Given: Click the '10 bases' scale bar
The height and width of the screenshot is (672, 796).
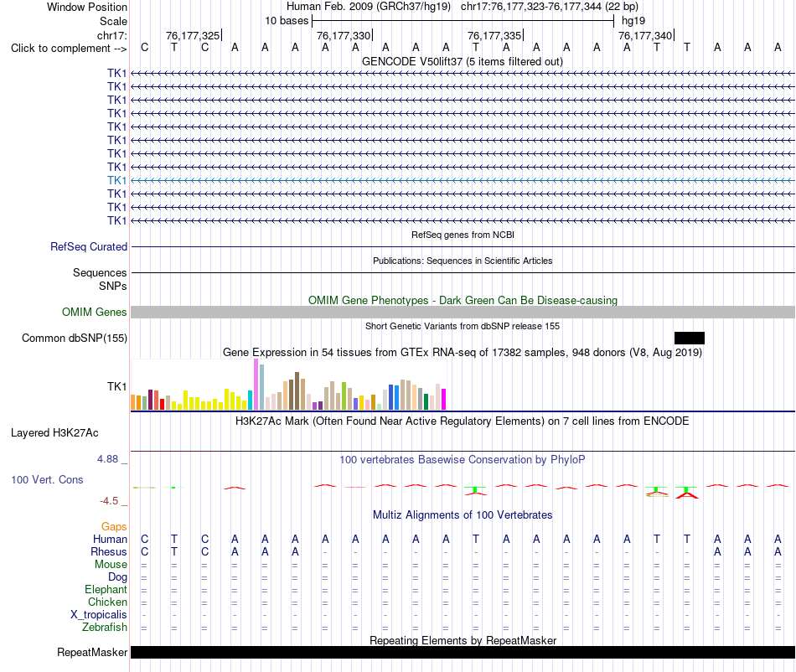Looking at the screenshot, I should click(x=463, y=21).
